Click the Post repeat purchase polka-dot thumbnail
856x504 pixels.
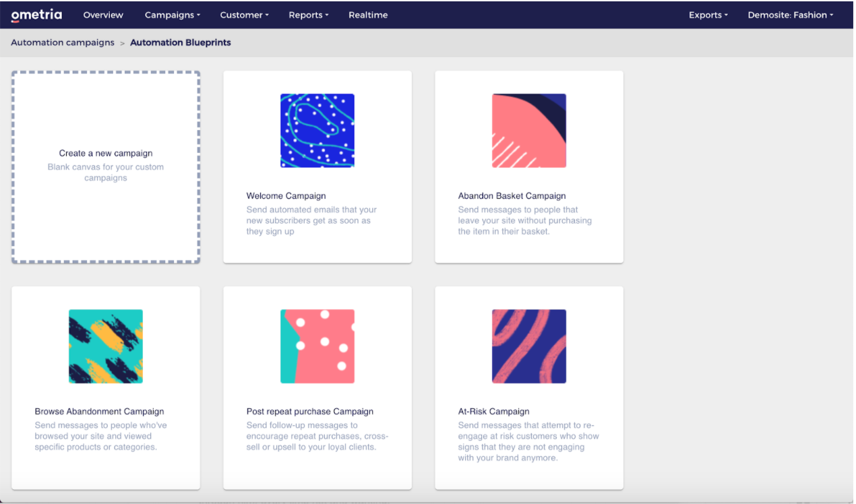tap(317, 346)
